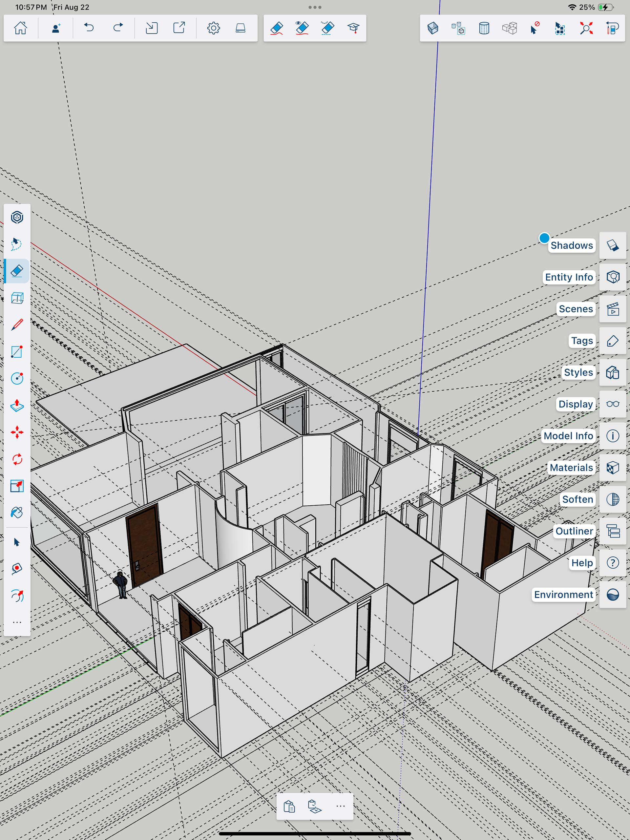This screenshot has height=840, width=630.
Task: Select the Hide eraser mode with eye
Action: pyautogui.click(x=302, y=28)
